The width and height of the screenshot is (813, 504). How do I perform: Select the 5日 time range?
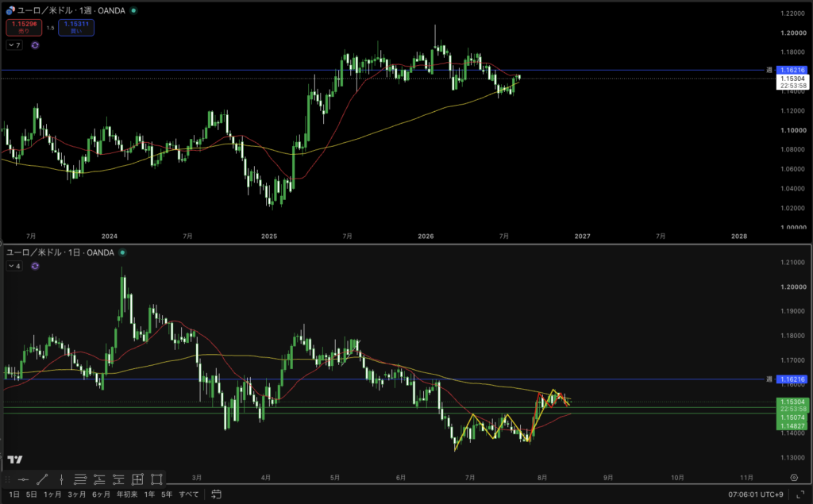[32, 494]
